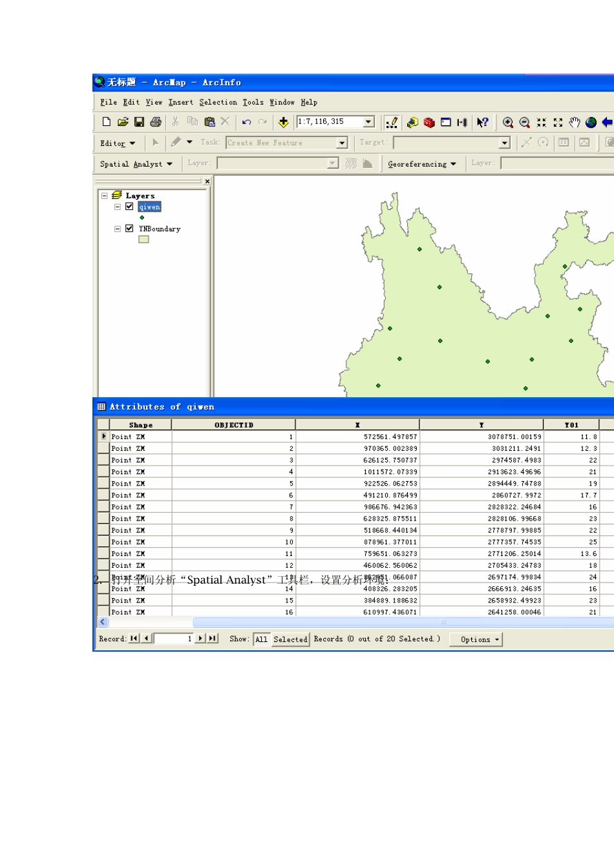614x868 pixels.
Task: Open the Georeferencing dropdown menu
Action: [422, 164]
